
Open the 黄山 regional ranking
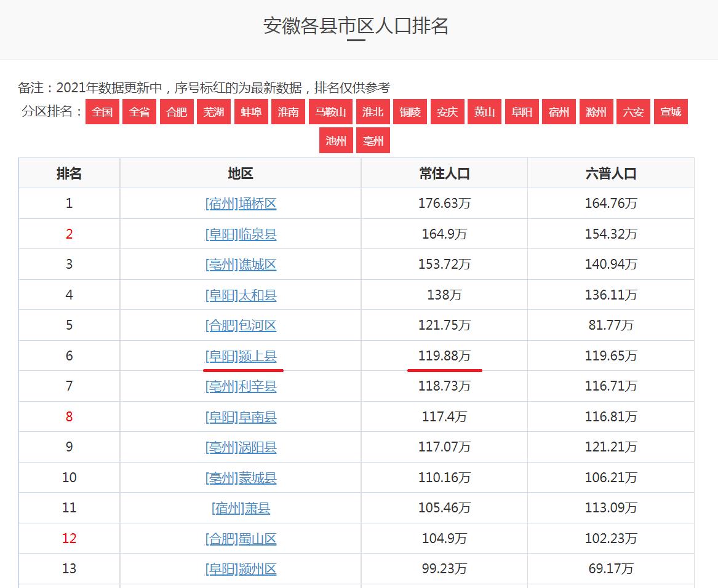484,112
